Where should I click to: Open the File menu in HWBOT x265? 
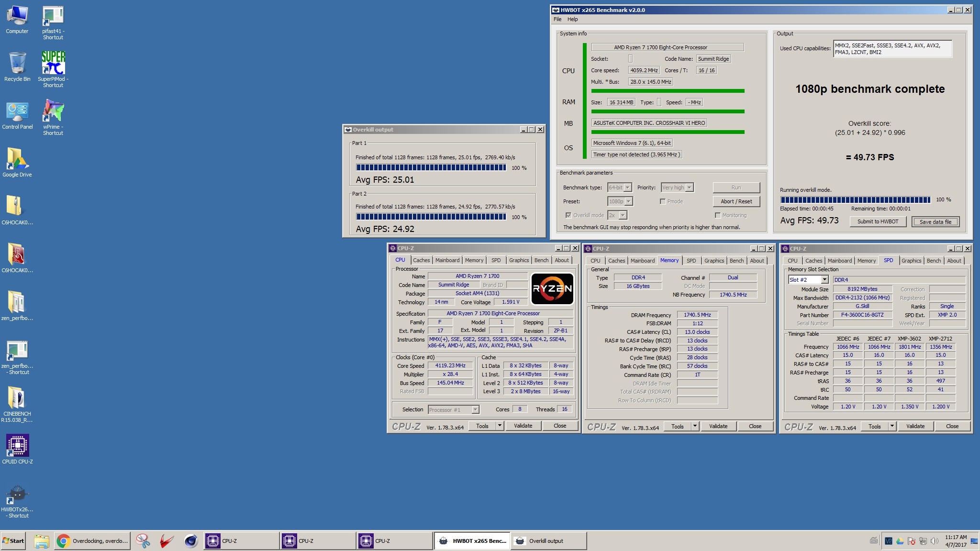(557, 19)
